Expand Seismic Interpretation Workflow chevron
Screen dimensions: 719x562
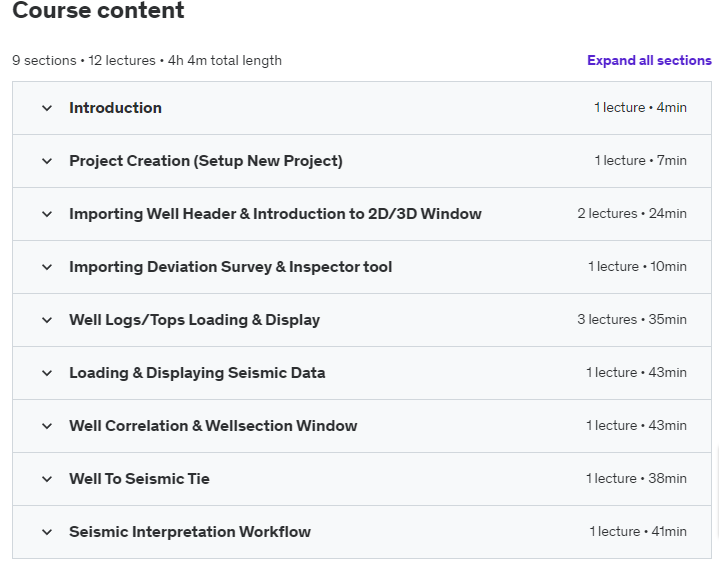coord(47,532)
